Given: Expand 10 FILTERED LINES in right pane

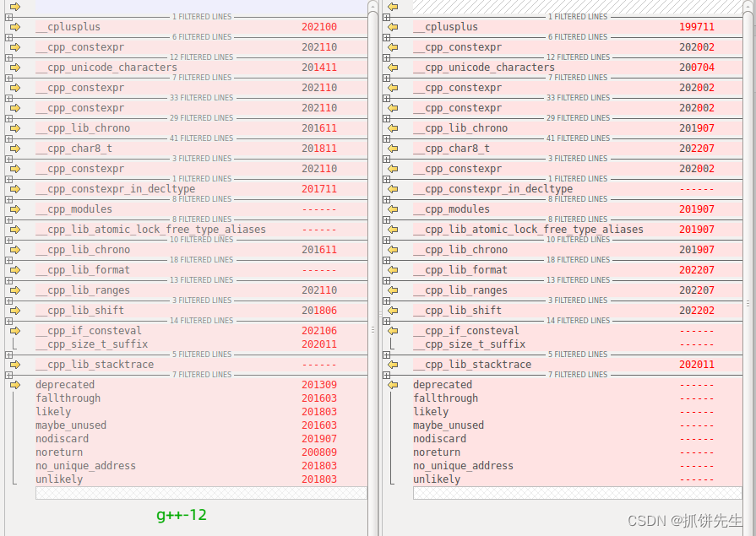Looking at the screenshot, I should coord(386,240).
